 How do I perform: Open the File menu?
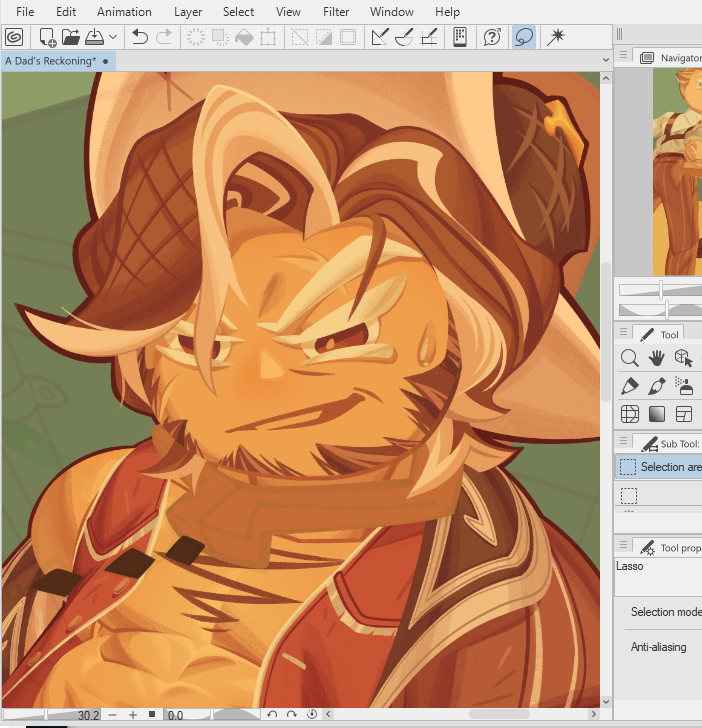coord(25,12)
